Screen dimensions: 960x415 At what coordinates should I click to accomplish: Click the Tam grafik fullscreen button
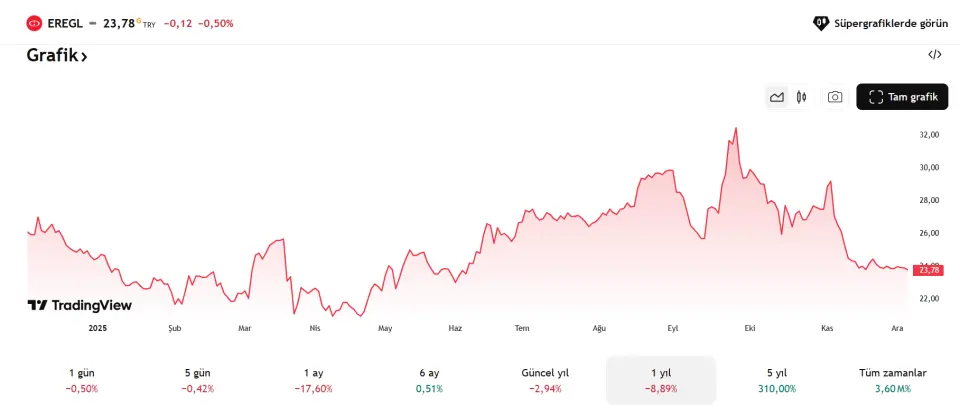click(x=902, y=97)
